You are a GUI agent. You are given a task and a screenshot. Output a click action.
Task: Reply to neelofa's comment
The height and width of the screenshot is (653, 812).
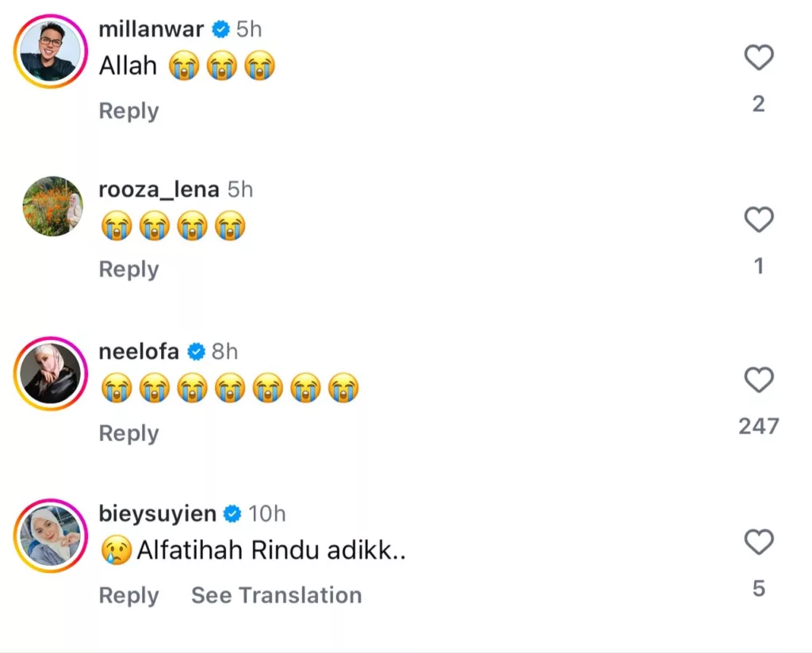pyautogui.click(x=128, y=433)
